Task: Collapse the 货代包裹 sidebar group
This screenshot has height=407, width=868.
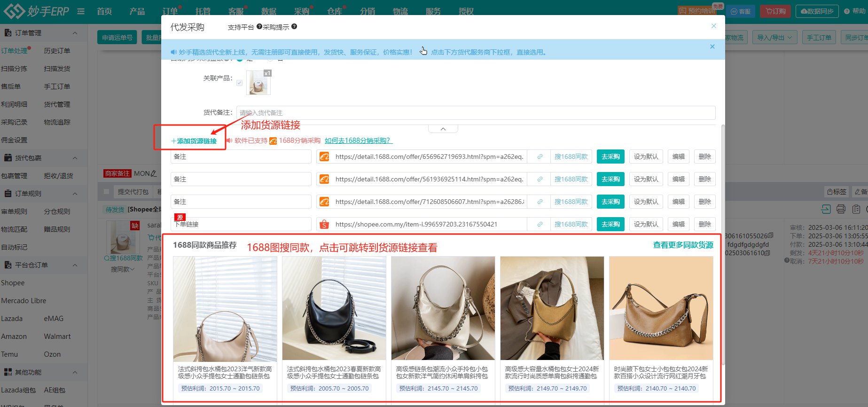Action: click(x=75, y=158)
